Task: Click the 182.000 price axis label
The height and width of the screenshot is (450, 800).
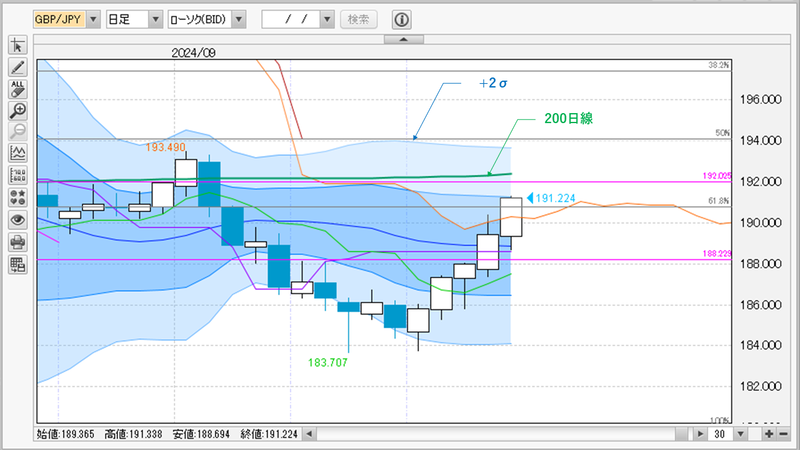Action: [761, 386]
